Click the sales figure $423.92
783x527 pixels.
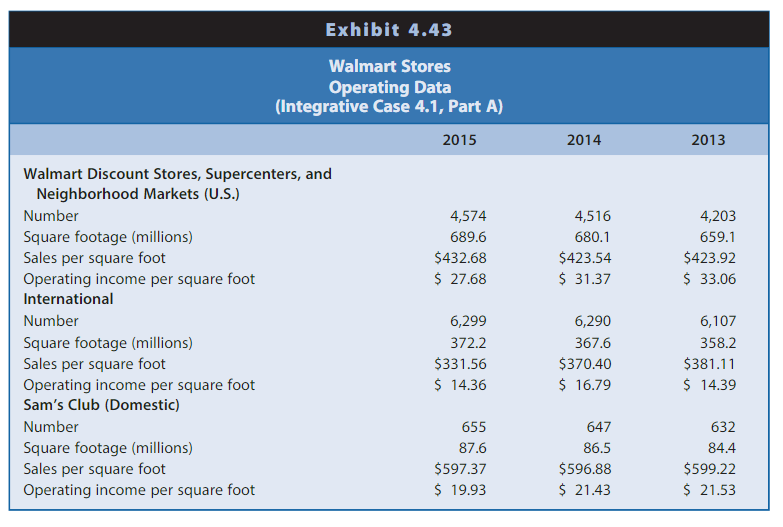coord(710,258)
